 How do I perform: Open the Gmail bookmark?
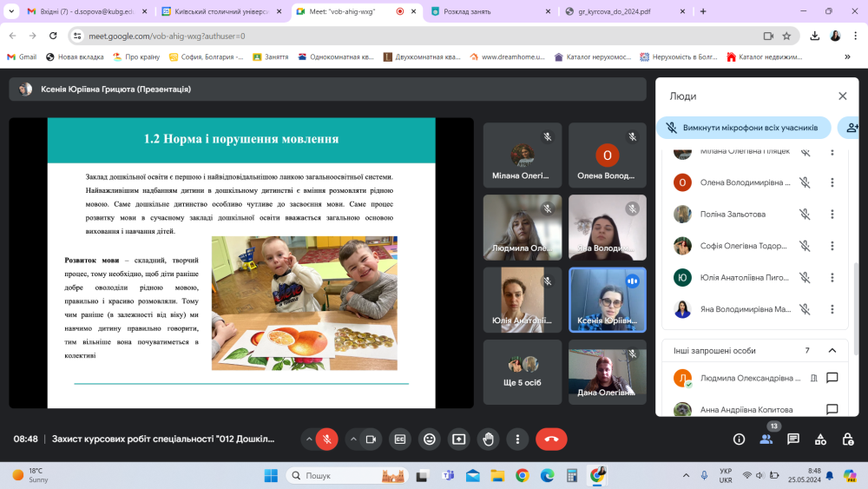point(22,57)
